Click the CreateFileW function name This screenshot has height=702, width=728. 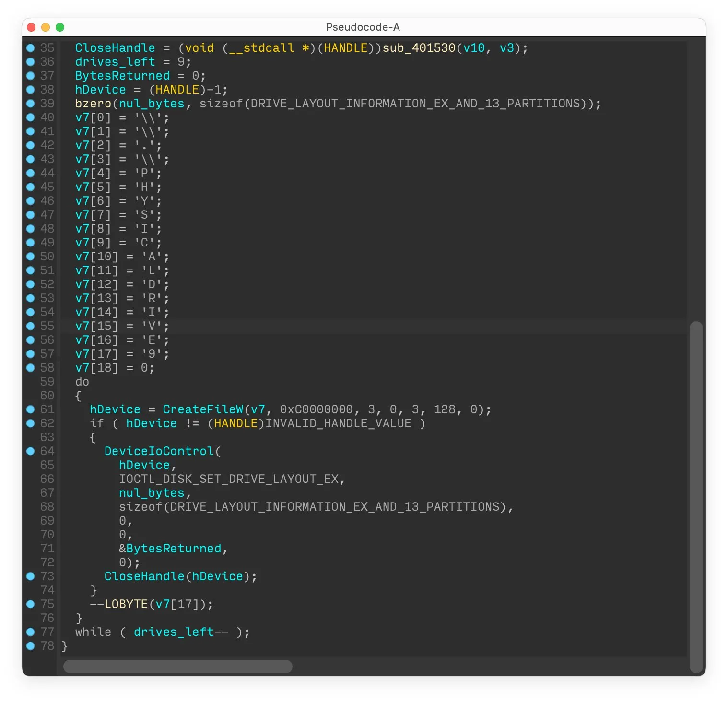coord(202,409)
